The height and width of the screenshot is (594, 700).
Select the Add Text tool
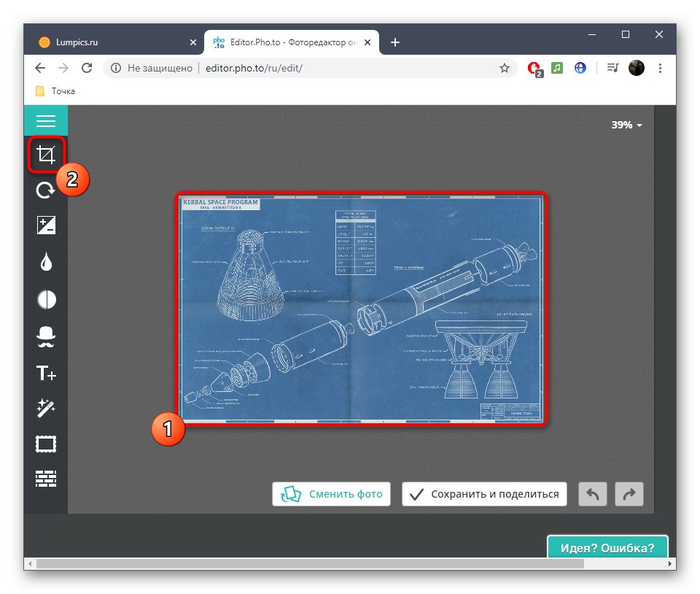point(46,373)
